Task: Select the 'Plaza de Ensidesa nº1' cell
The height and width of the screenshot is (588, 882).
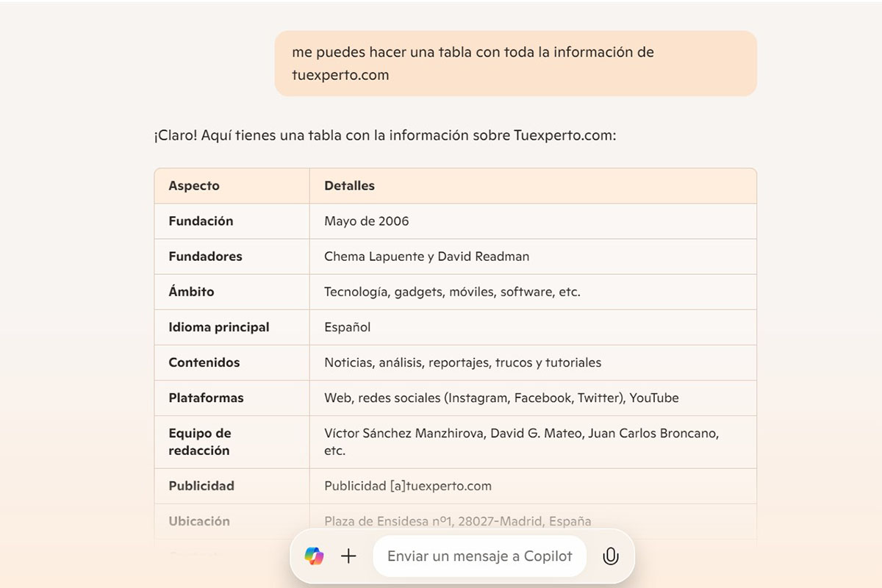Action: 458,521
